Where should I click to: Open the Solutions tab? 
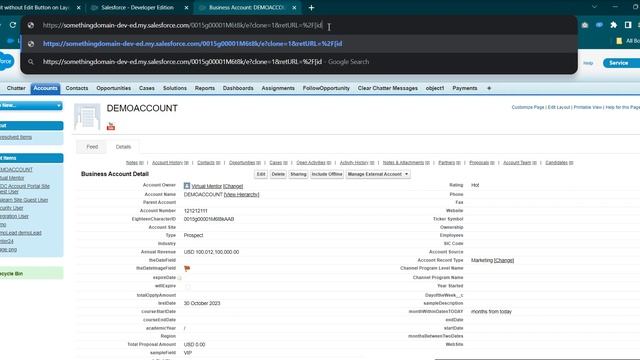tap(175, 88)
